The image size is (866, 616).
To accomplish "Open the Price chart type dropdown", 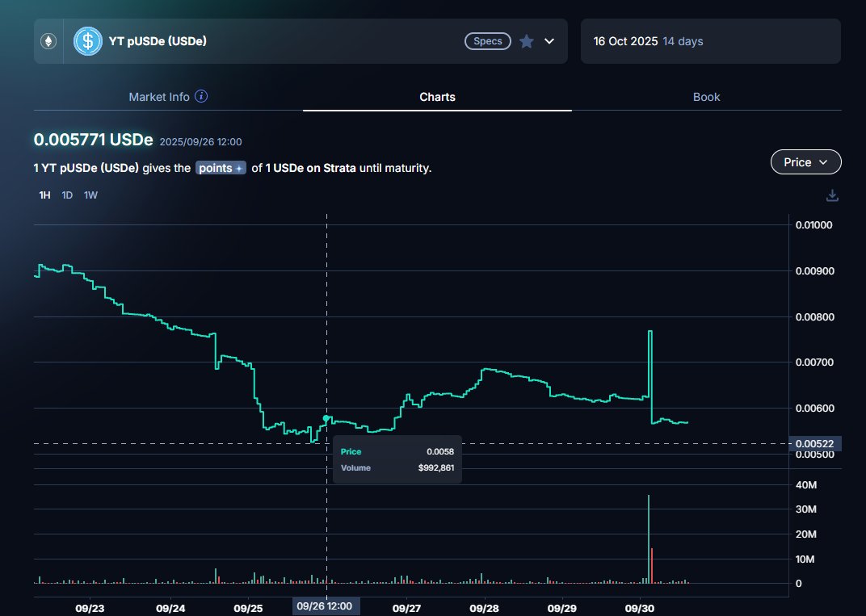I will click(x=805, y=162).
